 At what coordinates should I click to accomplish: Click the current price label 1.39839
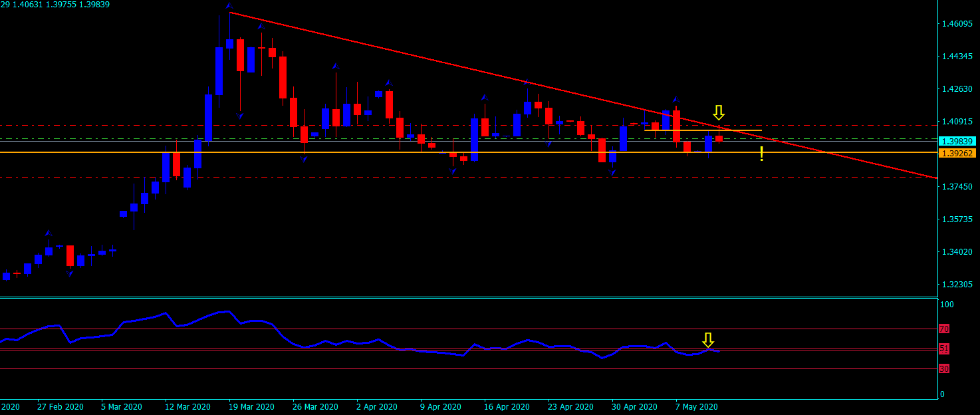pos(957,142)
